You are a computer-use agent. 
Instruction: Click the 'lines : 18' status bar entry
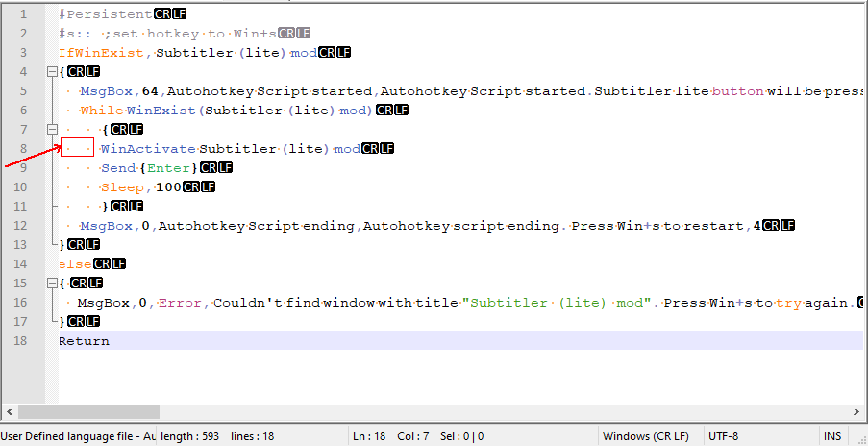click(x=253, y=436)
